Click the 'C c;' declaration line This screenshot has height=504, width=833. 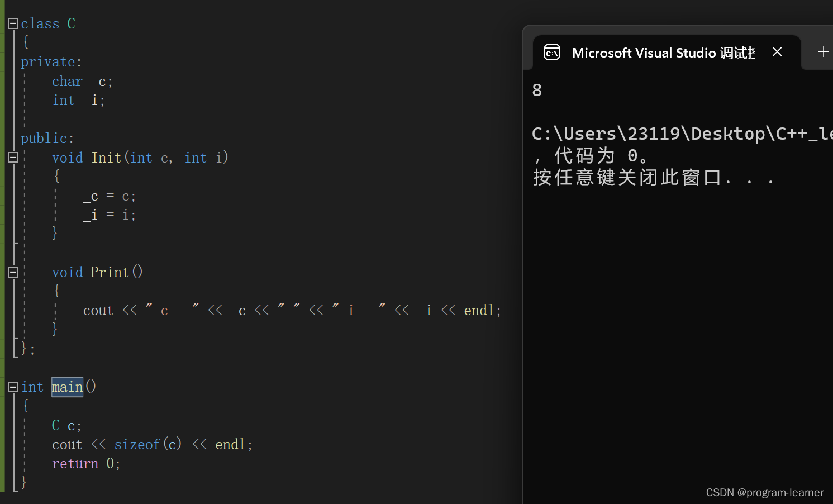[x=66, y=425]
